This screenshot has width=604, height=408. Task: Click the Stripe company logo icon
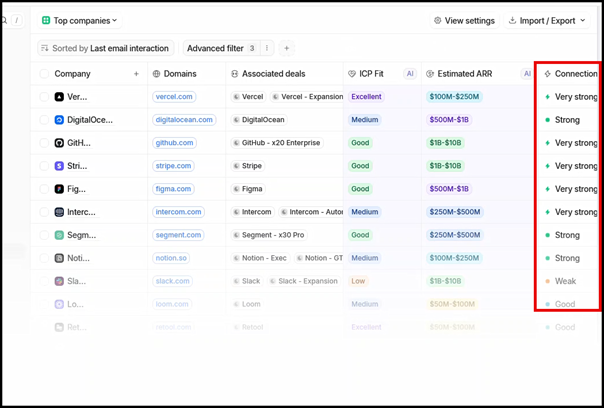click(60, 166)
